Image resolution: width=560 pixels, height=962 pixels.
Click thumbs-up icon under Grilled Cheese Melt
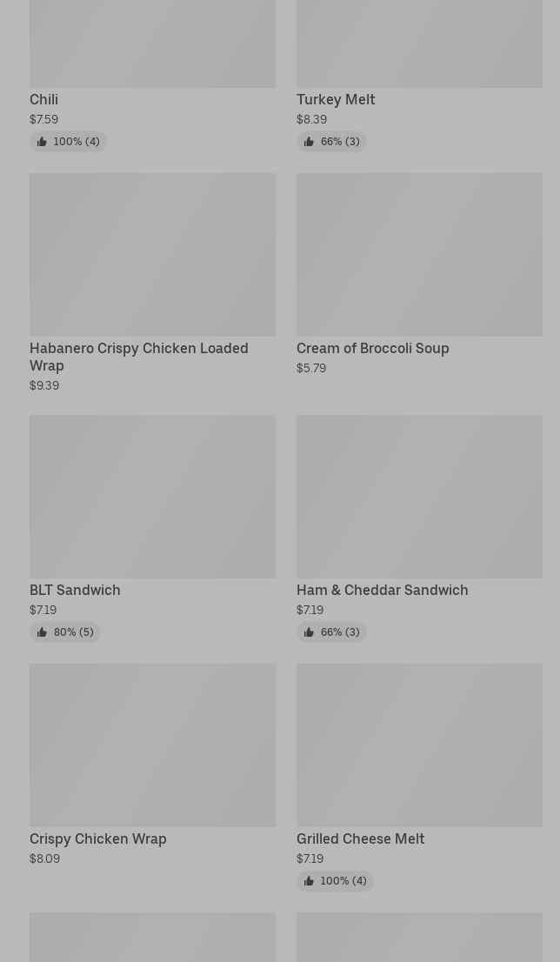point(309,881)
